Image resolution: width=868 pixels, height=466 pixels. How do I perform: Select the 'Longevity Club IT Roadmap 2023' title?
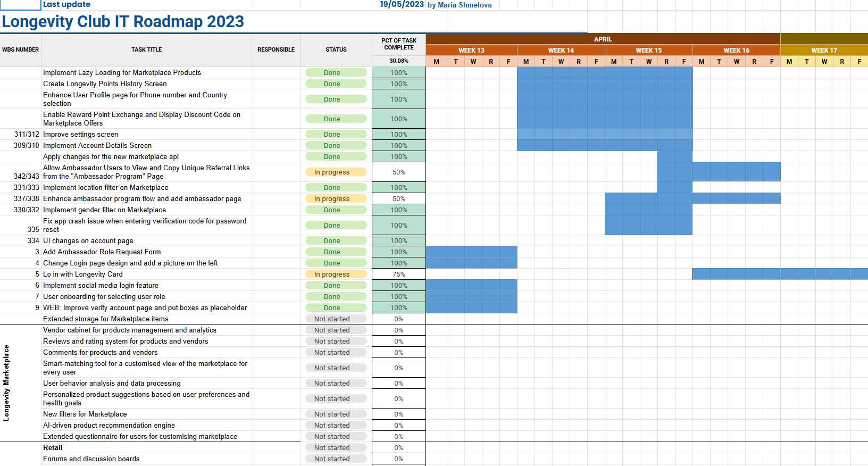pos(123,22)
